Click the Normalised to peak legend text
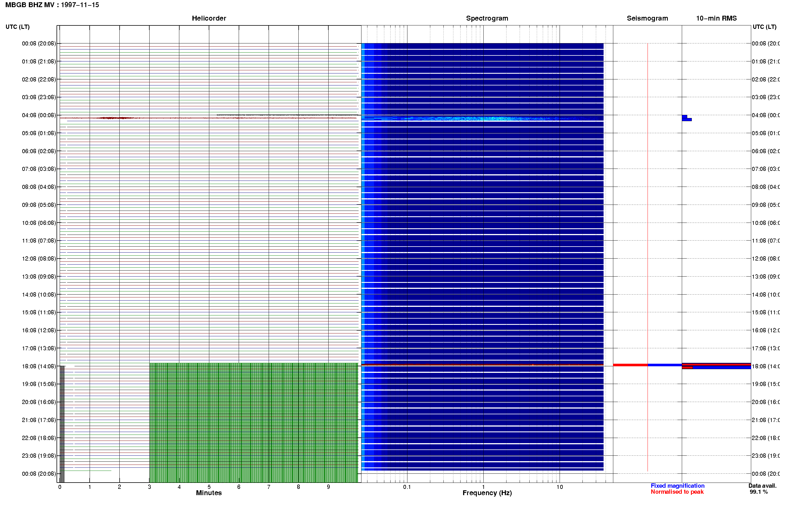The width and height of the screenshot is (812, 508). tap(677, 492)
